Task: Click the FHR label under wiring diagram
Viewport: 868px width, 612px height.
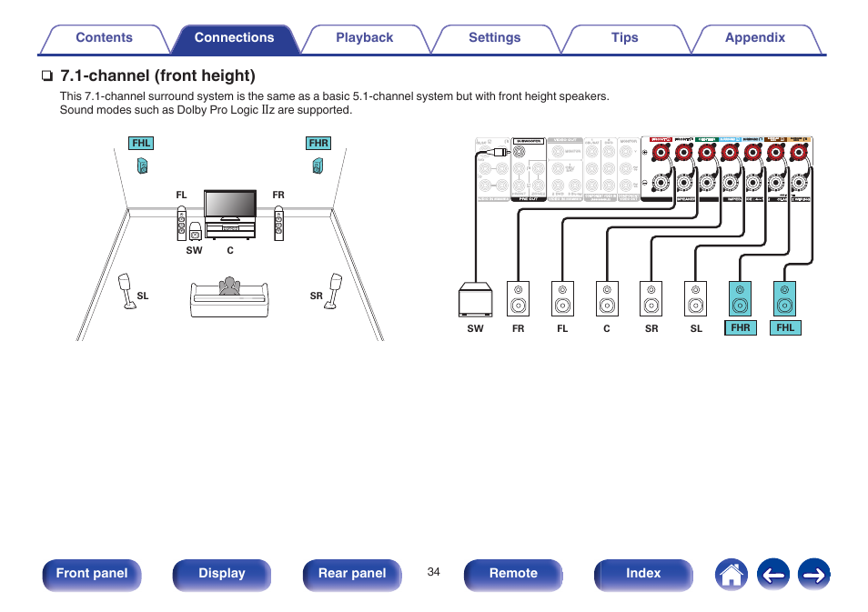Action: click(741, 328)
